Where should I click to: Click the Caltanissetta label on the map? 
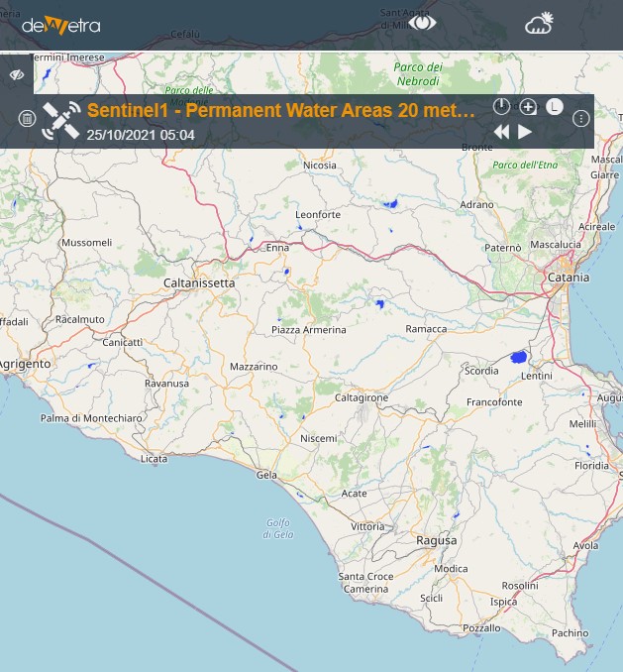tap(199, 282)
